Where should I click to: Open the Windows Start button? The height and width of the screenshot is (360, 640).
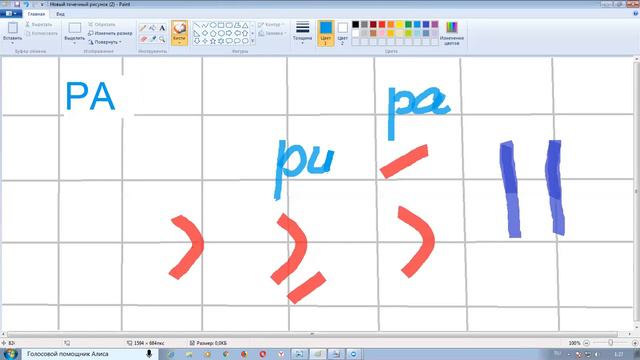click(11, 354)
